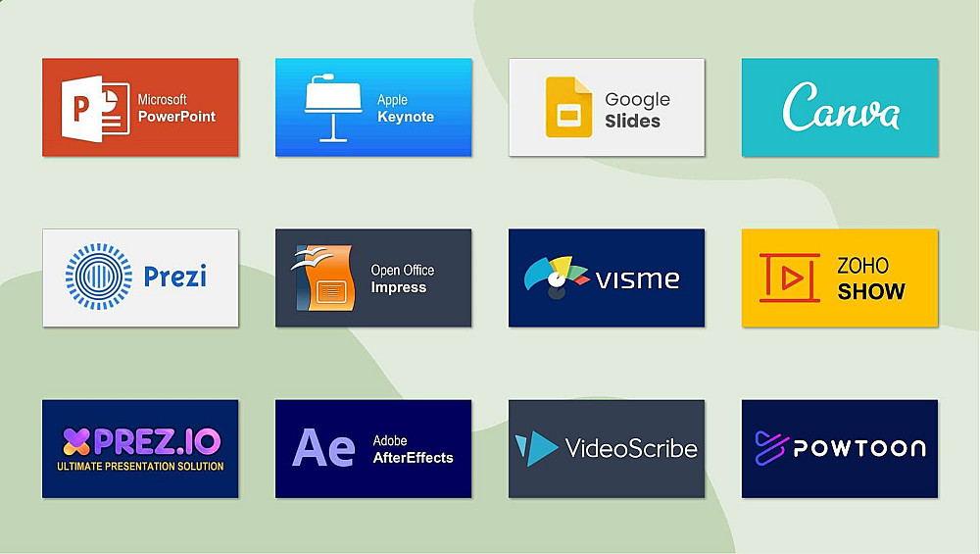Screen dimensions: 980x554
Task: Click the 'Microsoft PowerPoint' text label
Action: tap(176, 108)
